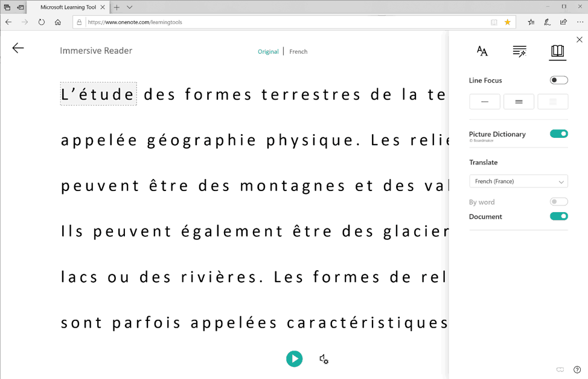The width and height of the screenshot is (588, 379).
Task: Click the back arrow to exit Immersive Reader
Action: (x=18, y=48)
